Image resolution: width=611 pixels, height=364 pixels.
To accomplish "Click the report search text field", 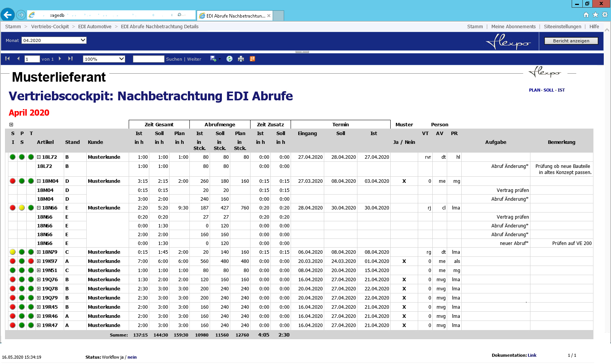I will [149, 59].
